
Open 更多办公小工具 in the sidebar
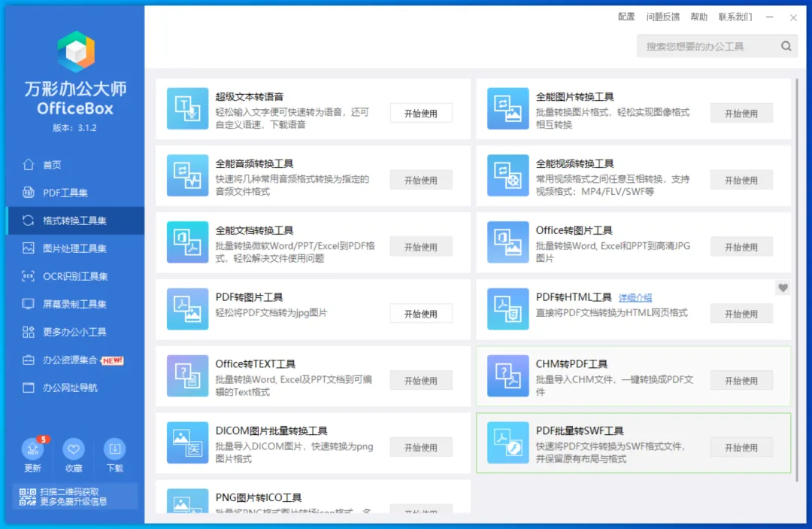[x=75, y=332]
